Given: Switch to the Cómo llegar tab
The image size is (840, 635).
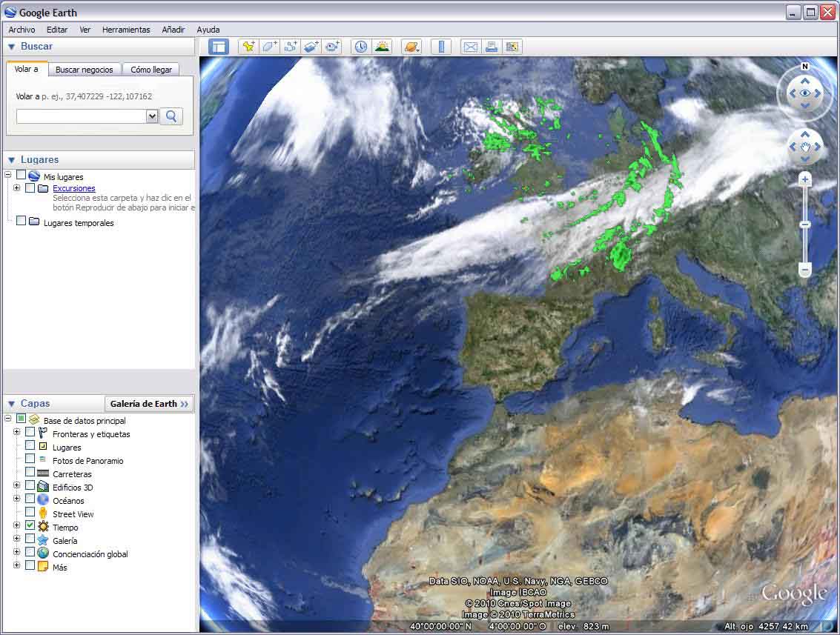Looking at the screenshot, I should tap(151, 70).
